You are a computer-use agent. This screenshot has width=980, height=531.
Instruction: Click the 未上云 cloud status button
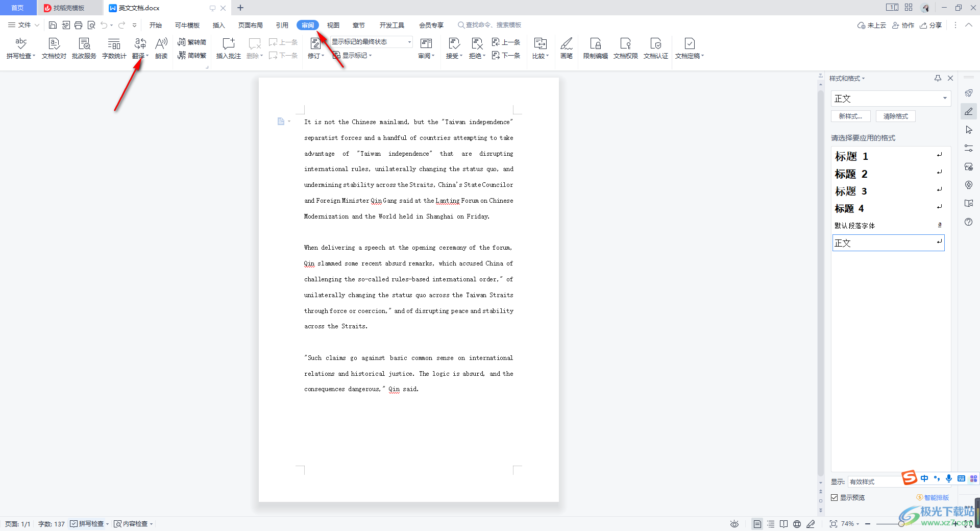tap(872, 25)
